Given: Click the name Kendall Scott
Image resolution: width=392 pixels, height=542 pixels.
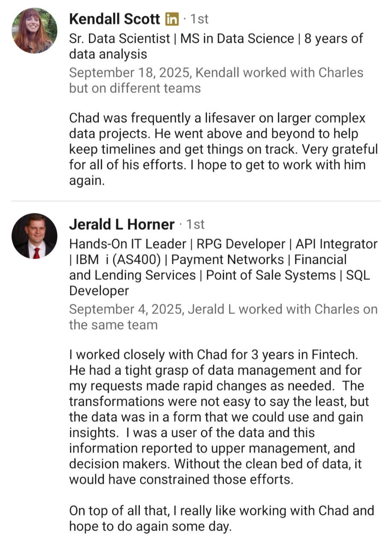Looking at the screenshot, I should point(114,19).
